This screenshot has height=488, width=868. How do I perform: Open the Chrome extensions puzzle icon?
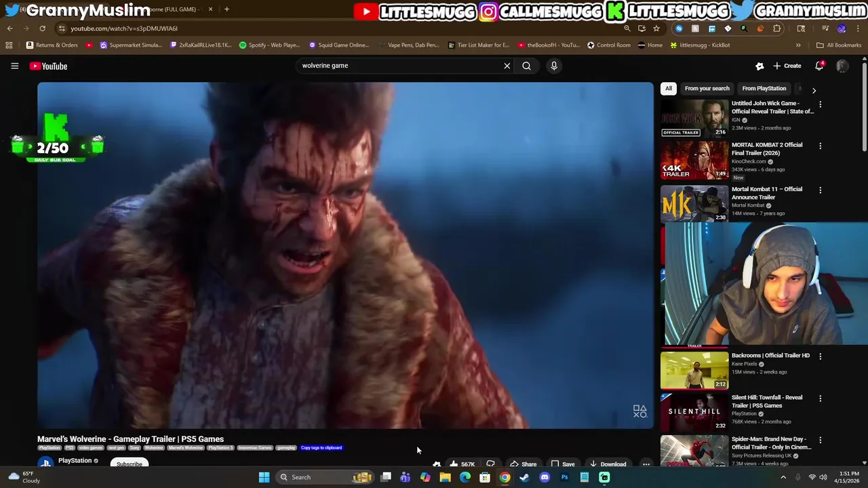pos(776,28)
